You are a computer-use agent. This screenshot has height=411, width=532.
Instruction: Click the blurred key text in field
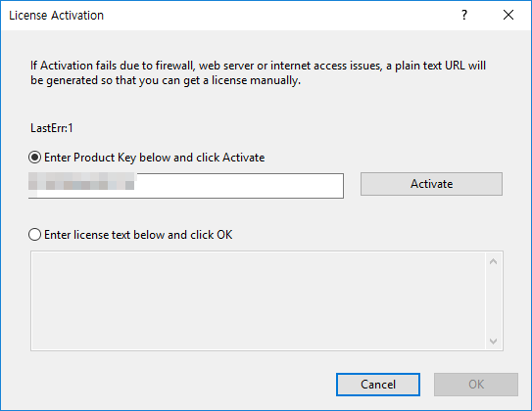pos(81,181)
